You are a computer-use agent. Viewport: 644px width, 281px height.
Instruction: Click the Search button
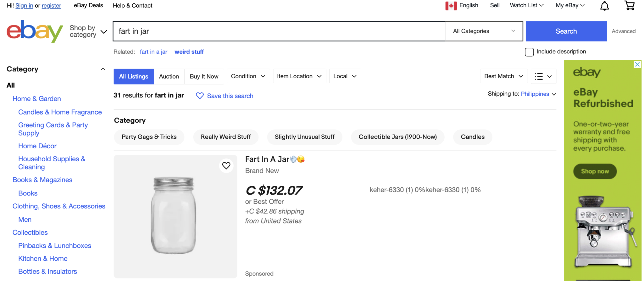click(566, 31)
